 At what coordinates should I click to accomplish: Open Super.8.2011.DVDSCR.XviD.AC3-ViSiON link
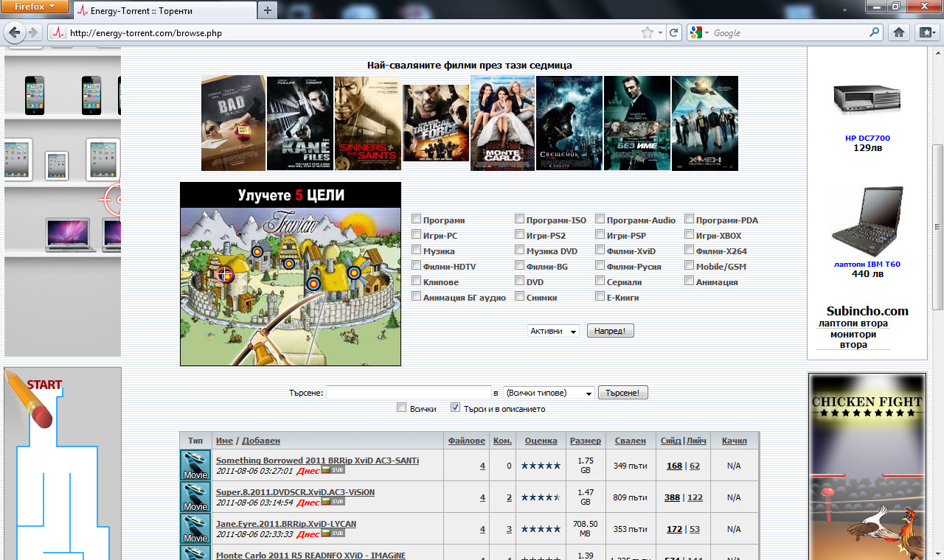pyautogui.click(x=295, y=492)
